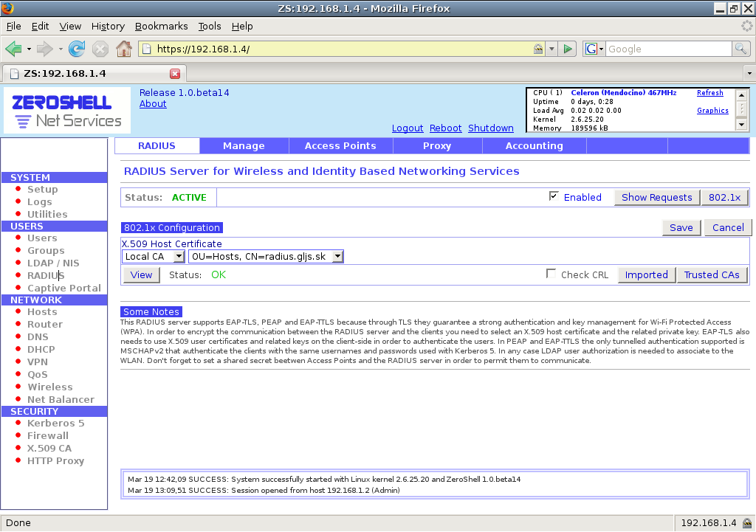Click the Show Requests button

pos(656,197)
